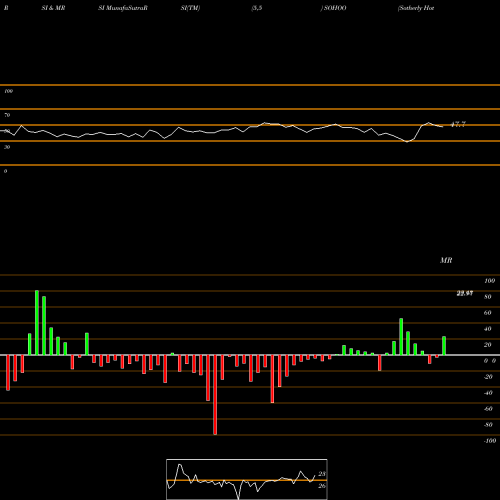The width and height of the screenshot is (500, 500).
Task: Click the 'SI MunafaSutraR' header text
Action: [x=123, y=8]
